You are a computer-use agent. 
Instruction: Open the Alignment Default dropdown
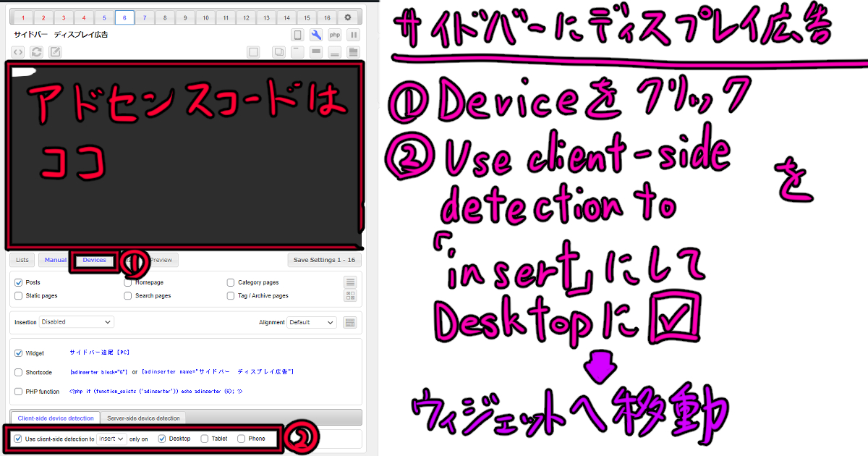click(311, 322)
